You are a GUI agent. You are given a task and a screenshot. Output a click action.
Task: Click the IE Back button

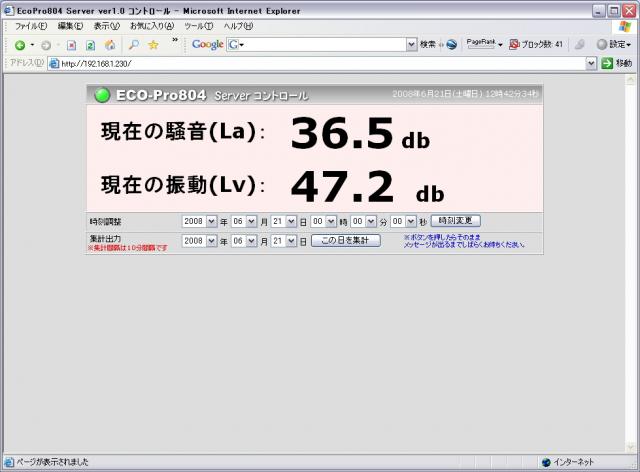pos(20,45)
